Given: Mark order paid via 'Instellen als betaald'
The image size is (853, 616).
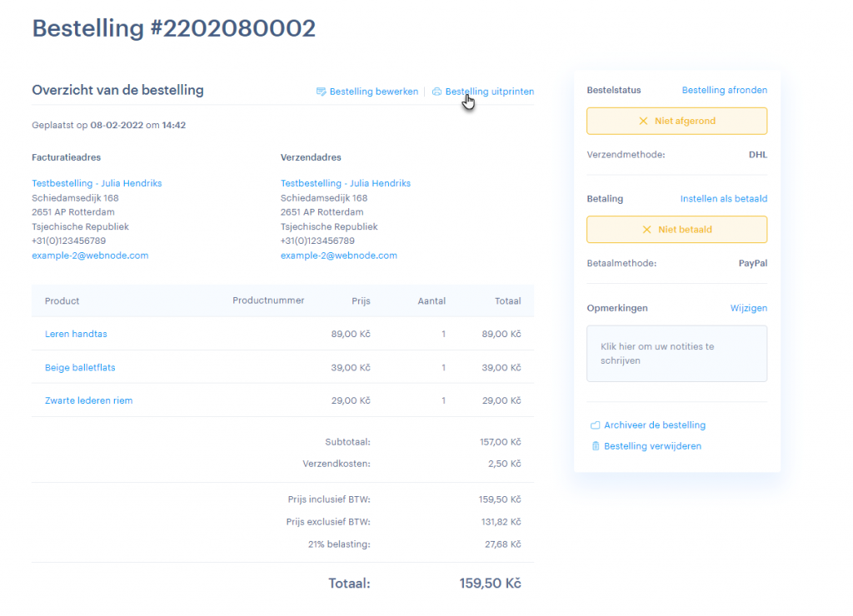Looking at the screenshot, I should point(723,199).
